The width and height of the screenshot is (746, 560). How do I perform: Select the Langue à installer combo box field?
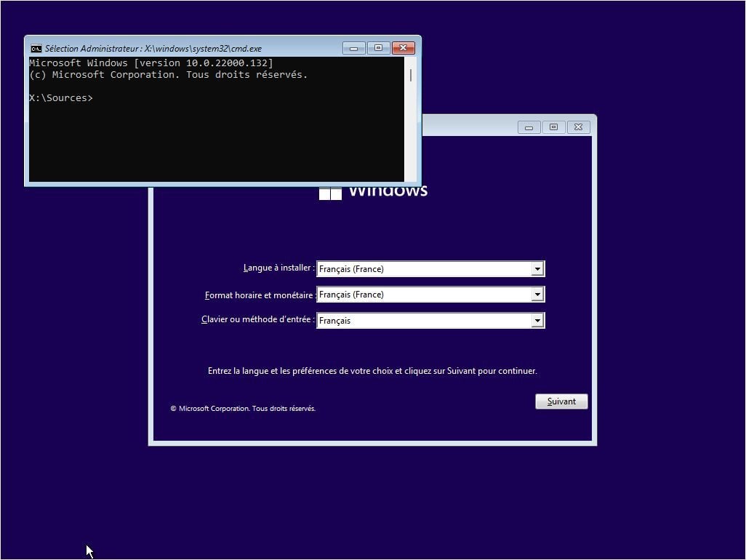(x=430, y=269)
